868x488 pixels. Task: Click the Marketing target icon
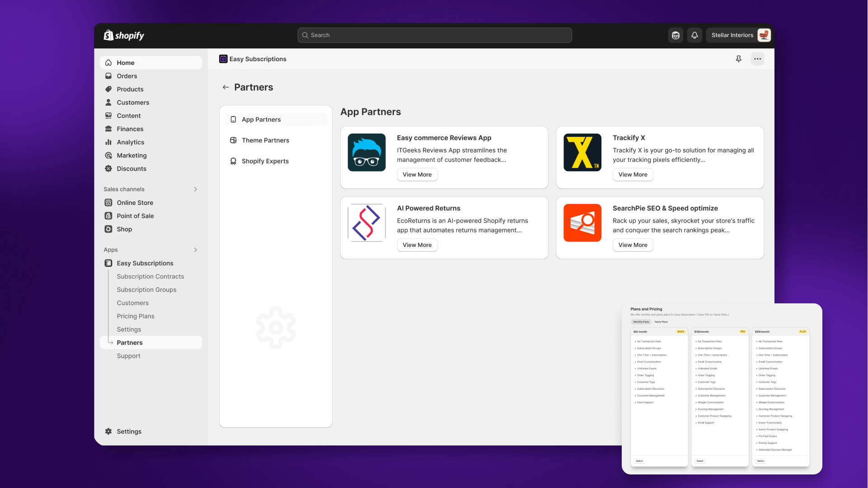coord(108,155)
